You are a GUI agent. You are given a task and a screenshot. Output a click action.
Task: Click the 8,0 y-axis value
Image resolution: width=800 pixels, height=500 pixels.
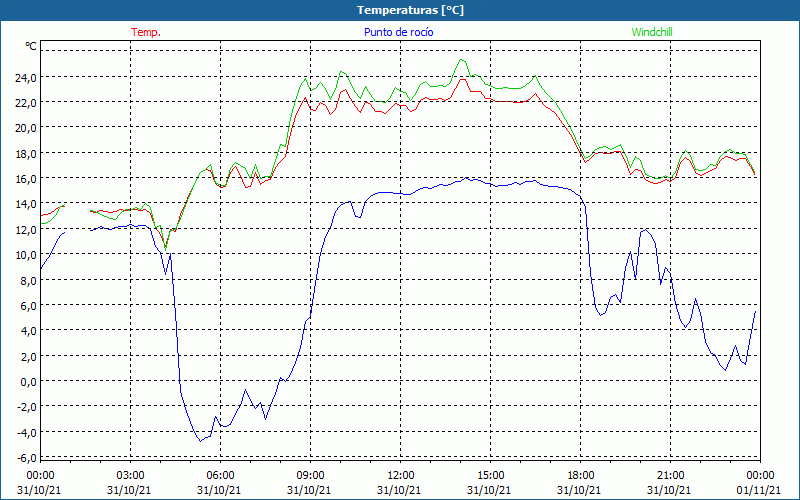point(28,281)
